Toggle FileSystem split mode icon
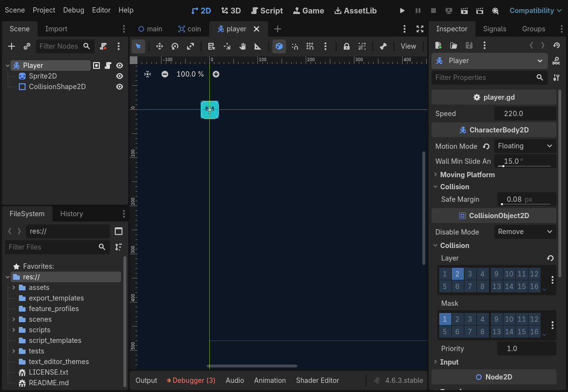Viewport: 568px width, 392px height. pyautogui.click(x=119, y=231)
